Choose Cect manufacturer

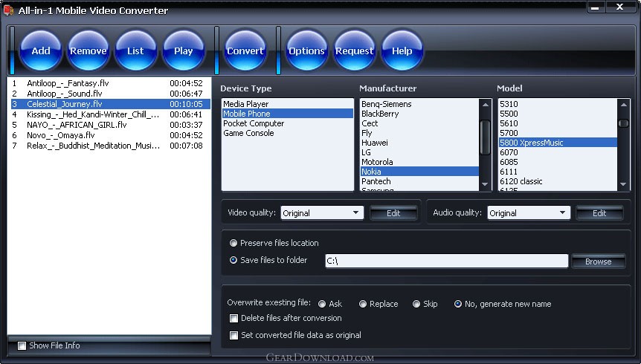click(419, 123)
